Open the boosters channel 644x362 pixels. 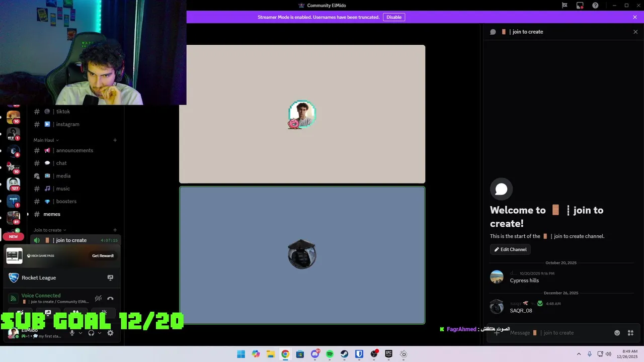coord(75,201)
